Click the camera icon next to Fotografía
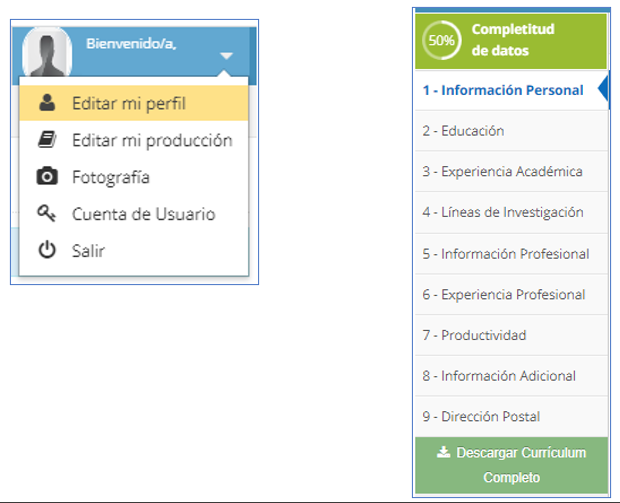620x503 pixels. (47, 176)
